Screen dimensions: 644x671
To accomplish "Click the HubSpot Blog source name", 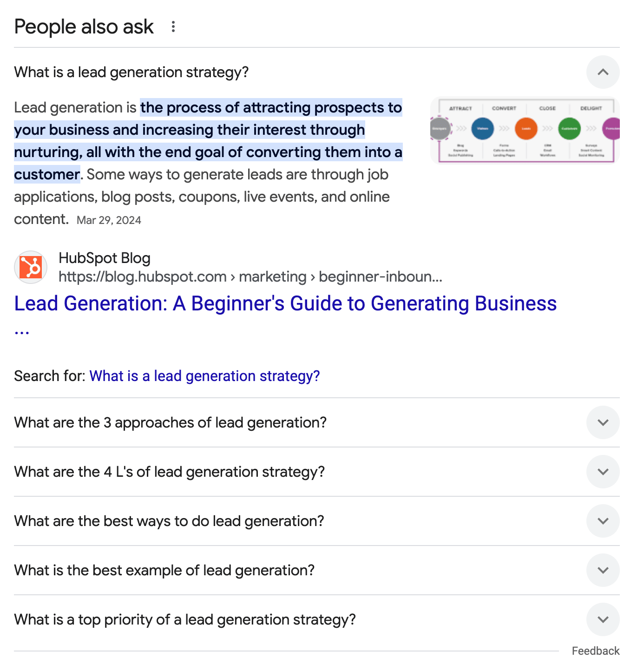I will coord(105,258).
